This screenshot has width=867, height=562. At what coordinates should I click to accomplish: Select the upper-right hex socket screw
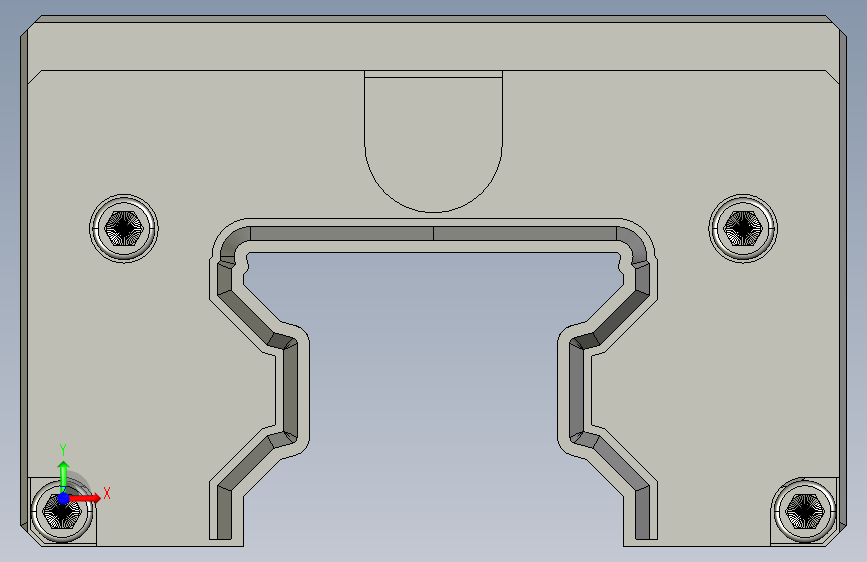click(743, 228)
